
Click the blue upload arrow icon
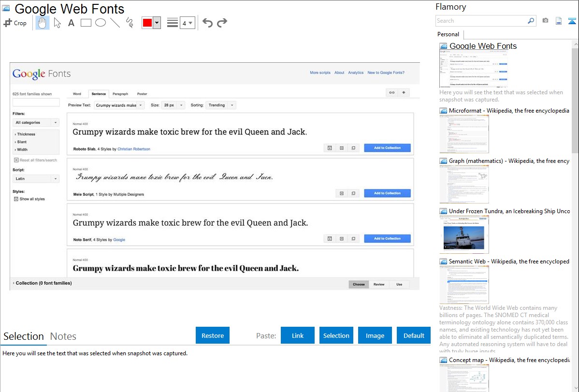[572, 21]
